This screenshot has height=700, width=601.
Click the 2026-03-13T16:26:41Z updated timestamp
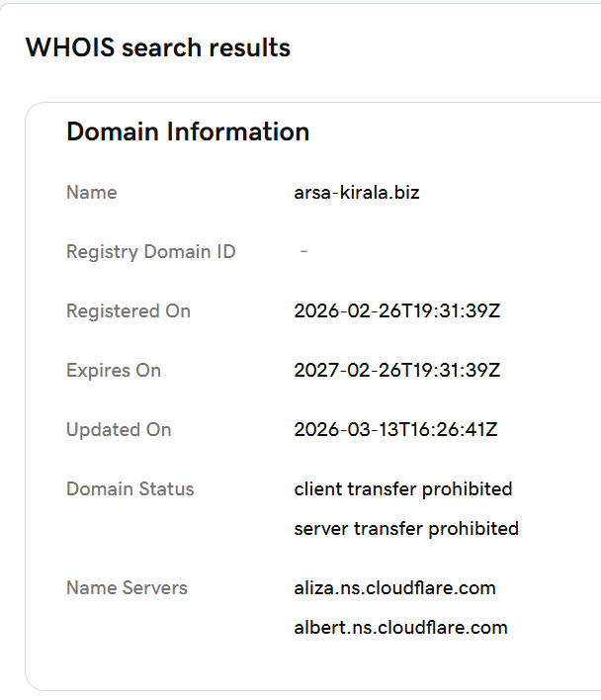(x=395, y=430)
